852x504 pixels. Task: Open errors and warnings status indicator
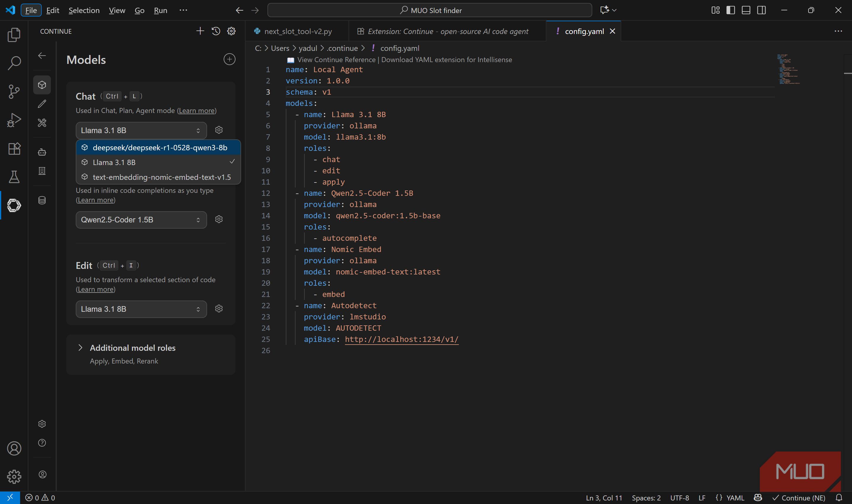tap(40, 498)
